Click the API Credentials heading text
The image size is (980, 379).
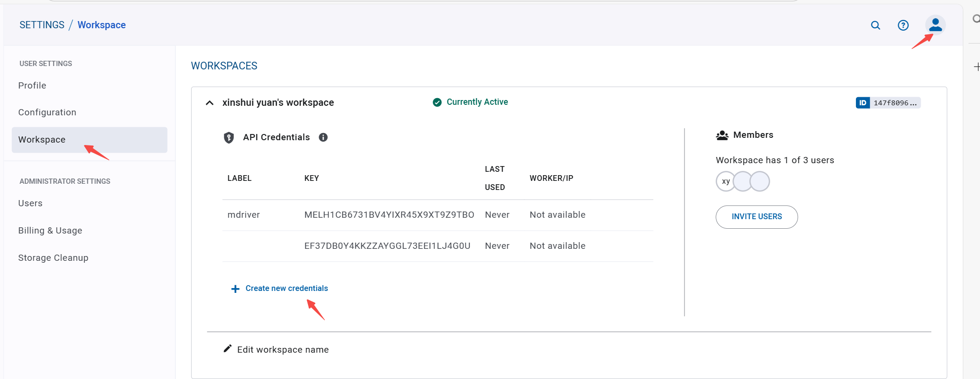[276, 137]
